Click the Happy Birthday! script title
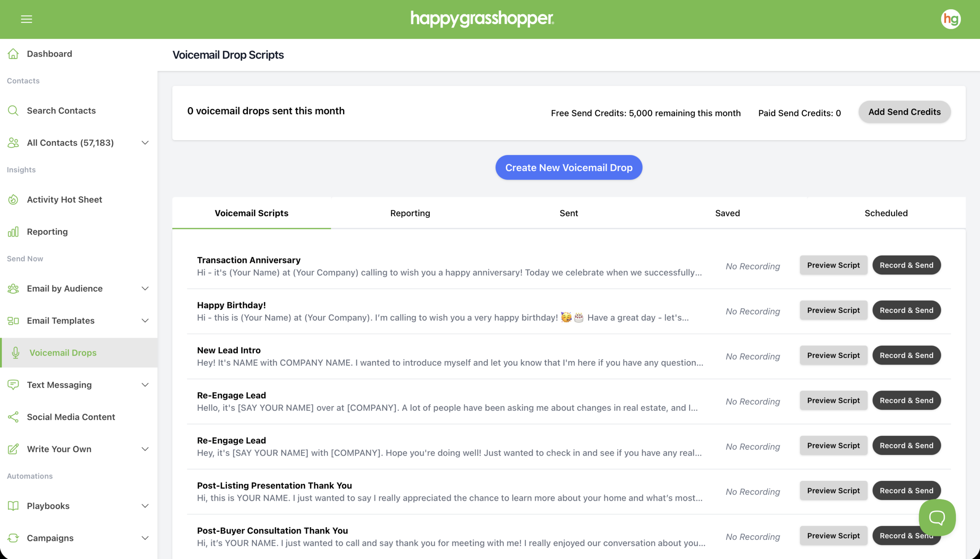 (x=232, y=305)
